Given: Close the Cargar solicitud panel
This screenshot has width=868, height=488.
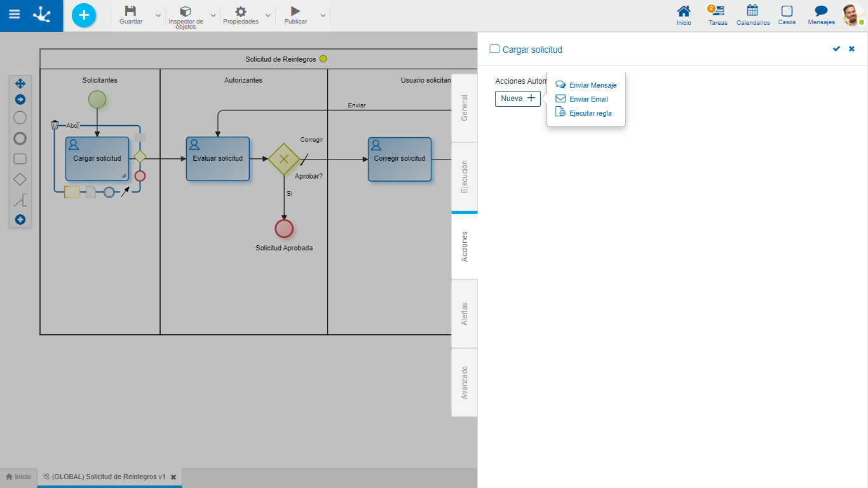Looking at the screenshot, I should click(851, 49).
